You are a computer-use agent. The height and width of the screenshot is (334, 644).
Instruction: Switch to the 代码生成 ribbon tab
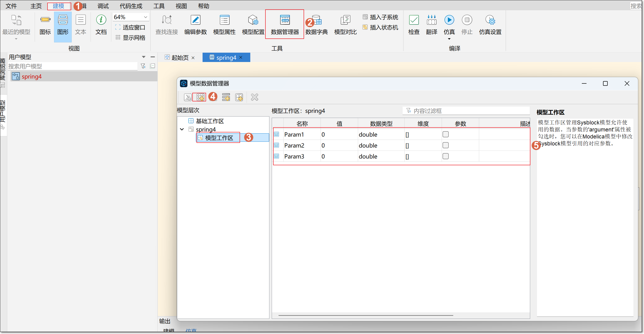click(x=131, y=6)
